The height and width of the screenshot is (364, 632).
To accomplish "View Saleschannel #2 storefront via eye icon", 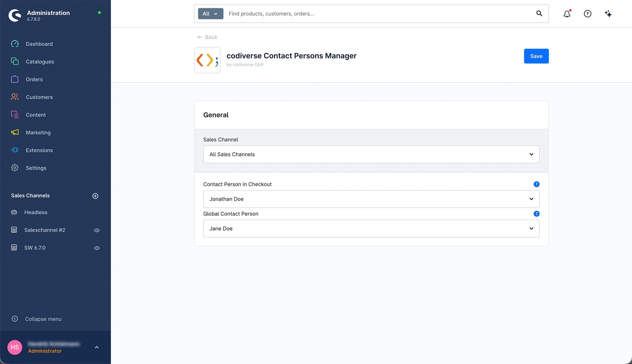I will point(97,231).
